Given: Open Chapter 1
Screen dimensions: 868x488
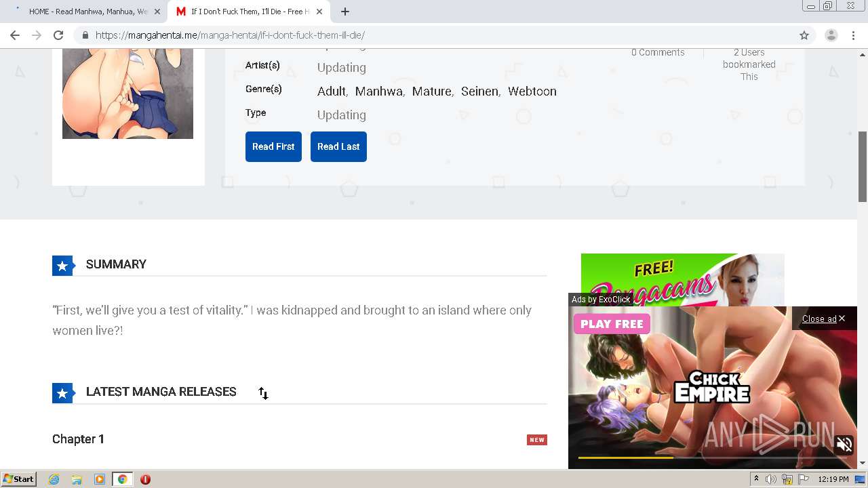Looking at the screenshot, I should click(78, 439).
